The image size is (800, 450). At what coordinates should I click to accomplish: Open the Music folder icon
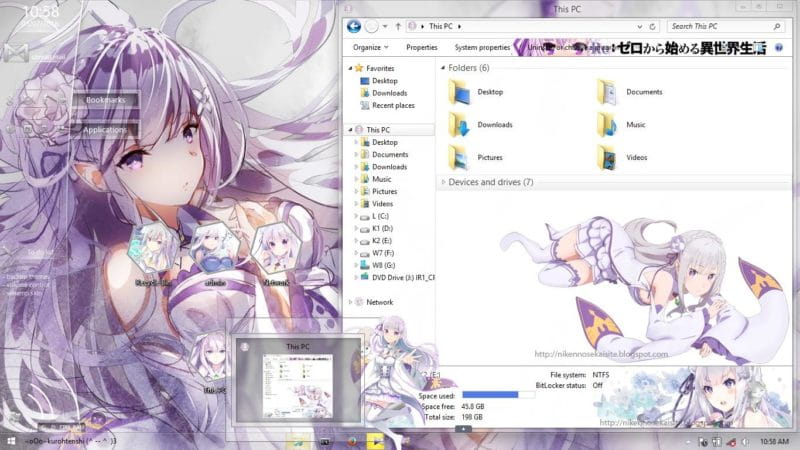pyautogui.click(x=607, y=125)
